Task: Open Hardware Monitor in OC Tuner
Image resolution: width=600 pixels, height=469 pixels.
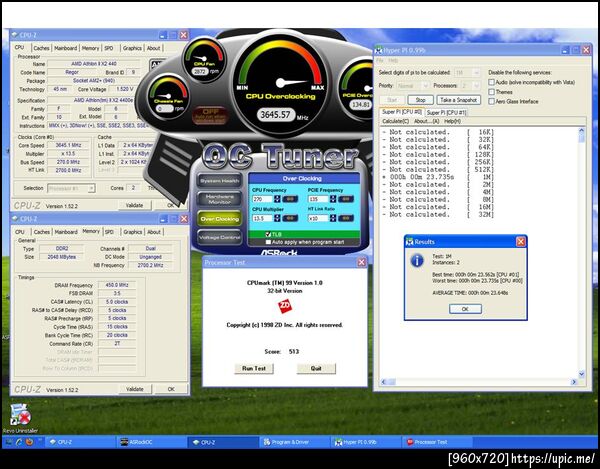Action: pos(219,199)
